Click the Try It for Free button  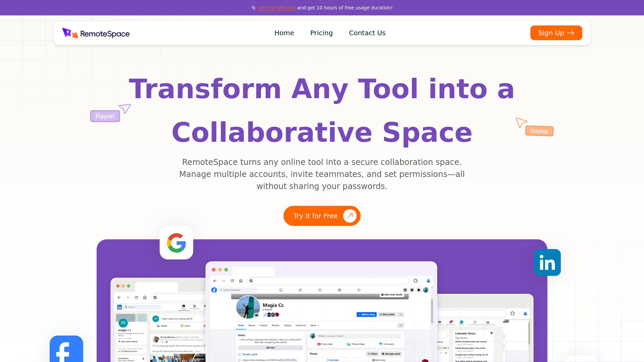[x=322, y=216]
